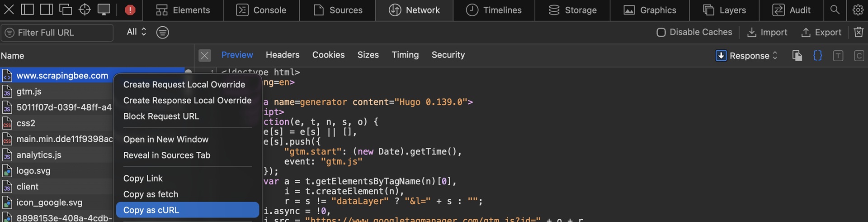
Task: Close the detail view X button
Action: point(205,55)
